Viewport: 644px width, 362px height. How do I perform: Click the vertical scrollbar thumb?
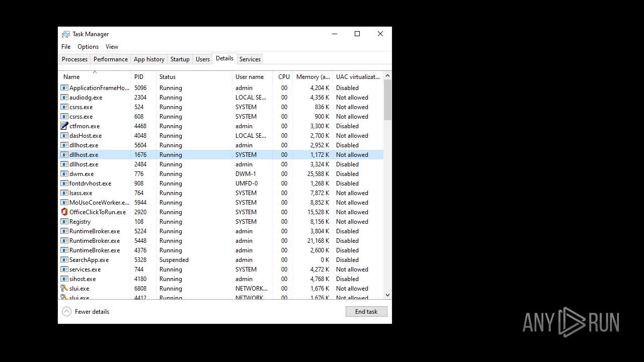coord(387,100)
